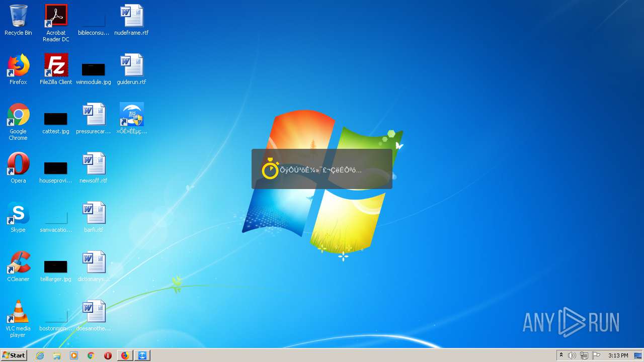This screenshot has width=644, height=362.
Task: Open FileZilla Client desktop shortcut
Action: (56, 69)
